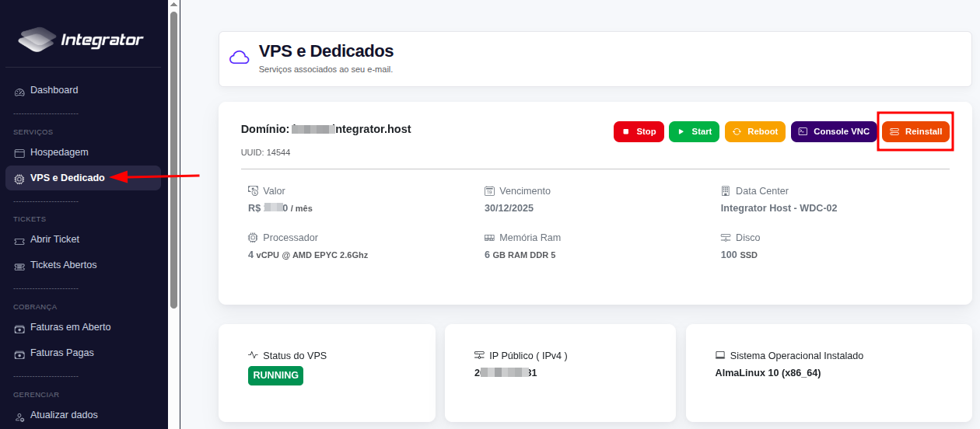Click the Reinstall button

point(915,132)
